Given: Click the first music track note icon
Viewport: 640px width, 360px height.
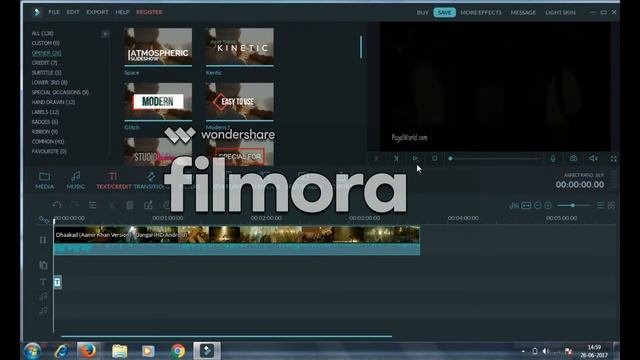Looking at the screenshot, I should tap(43, 297).
